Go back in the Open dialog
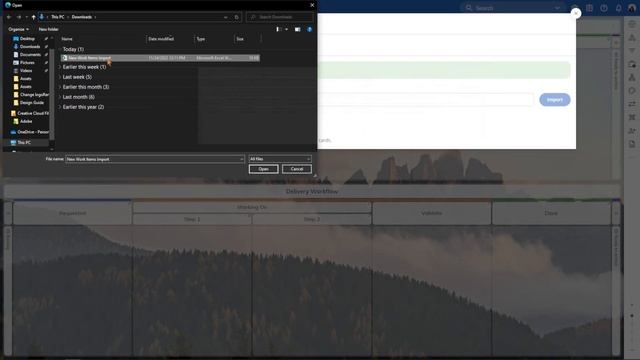Viewport: 640px width, 360px height. coord(9,17)
